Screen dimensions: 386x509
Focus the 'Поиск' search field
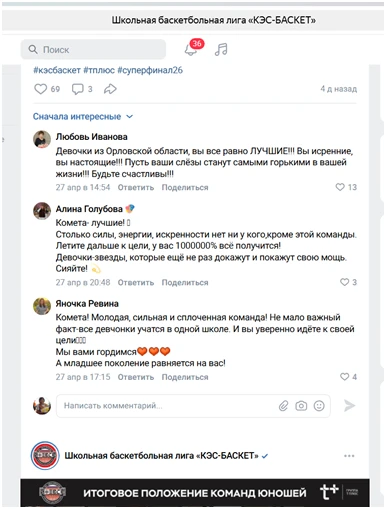coord(93,50)
